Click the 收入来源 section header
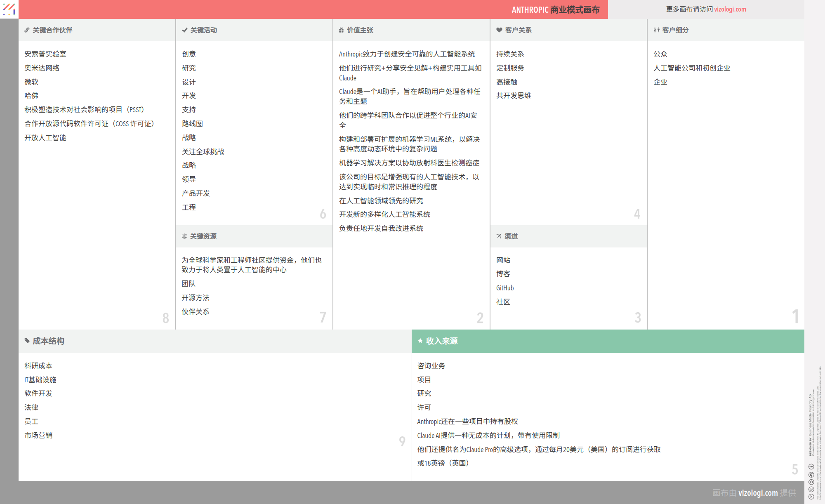825x504 pixels. click(442, 341)
